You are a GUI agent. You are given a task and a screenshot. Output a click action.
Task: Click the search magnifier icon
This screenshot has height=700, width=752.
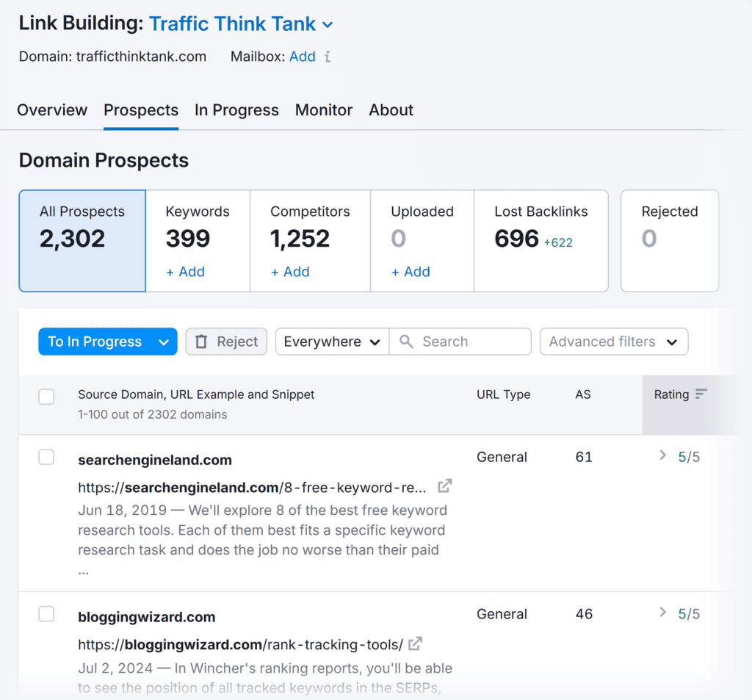pyautogui.click(x=405, y=342)
